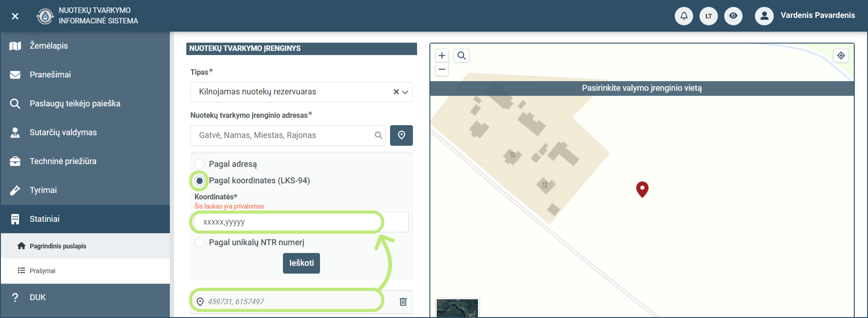Screen dimensions: 868x318
Task: Click the blue location pin button
Action: coord(401,135)
